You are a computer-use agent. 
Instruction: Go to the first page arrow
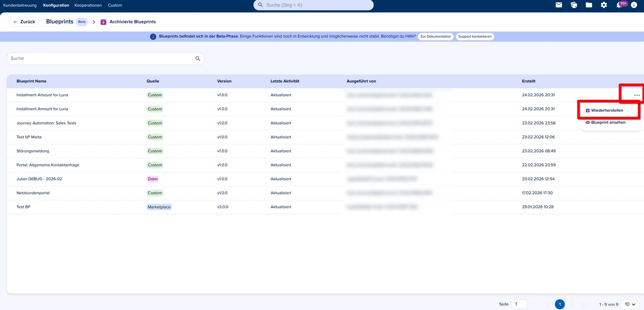point(535,304)
